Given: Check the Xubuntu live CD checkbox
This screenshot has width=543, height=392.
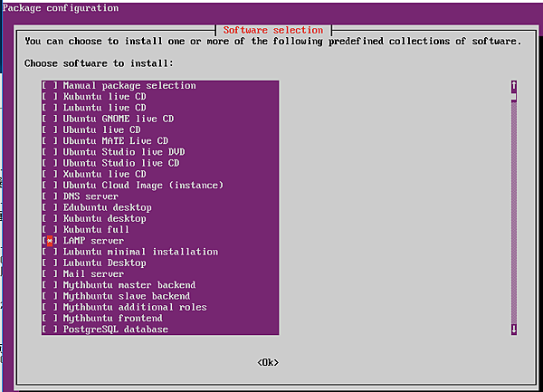Looking at the screenshot, I should [50, 174].
